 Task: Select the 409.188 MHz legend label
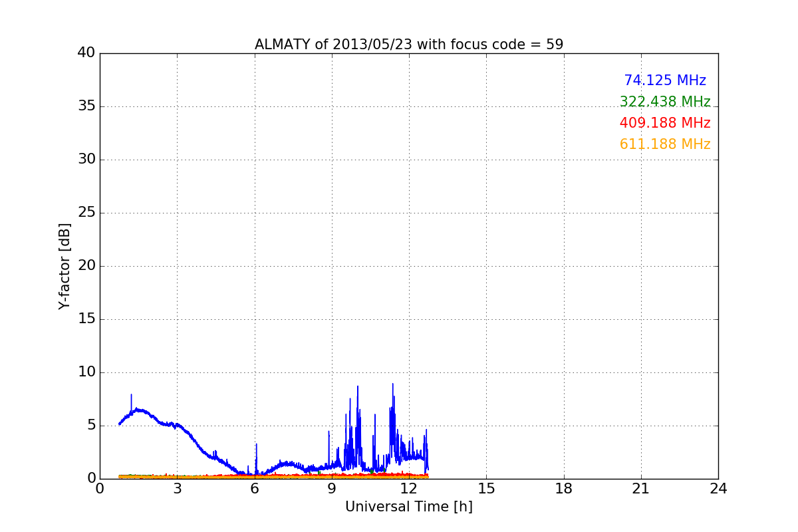coord(665,123)
